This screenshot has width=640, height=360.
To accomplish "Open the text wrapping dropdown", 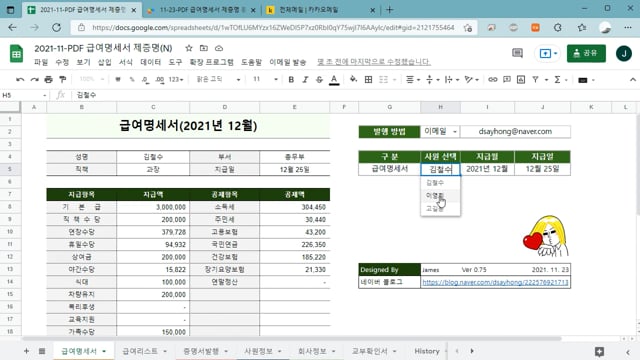I will tap(451, 80).
